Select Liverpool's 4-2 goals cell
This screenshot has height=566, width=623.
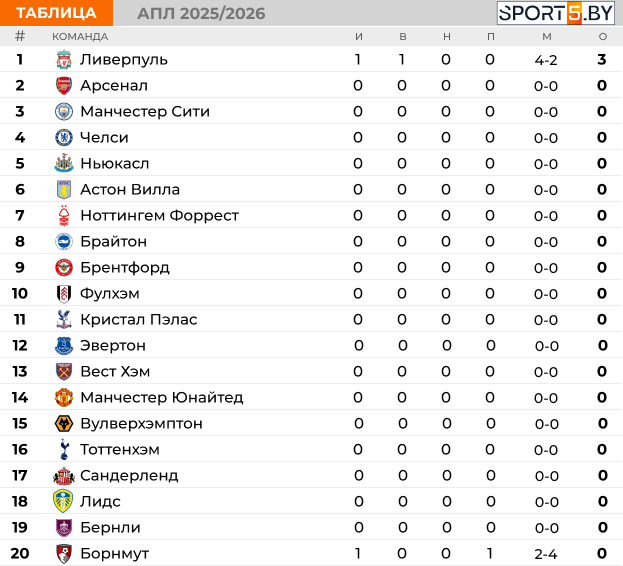click(546, 60)
